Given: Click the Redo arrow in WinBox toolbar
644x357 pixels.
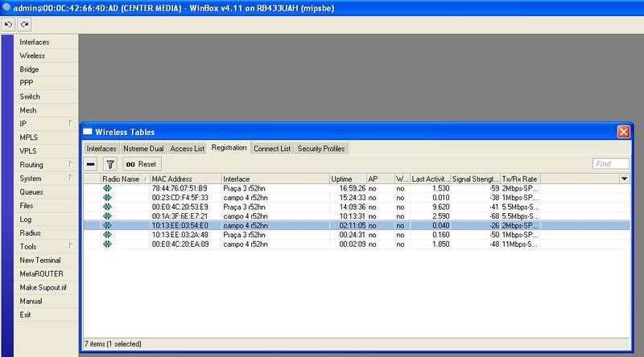Looking at the screenshot, I should point(25,25).
